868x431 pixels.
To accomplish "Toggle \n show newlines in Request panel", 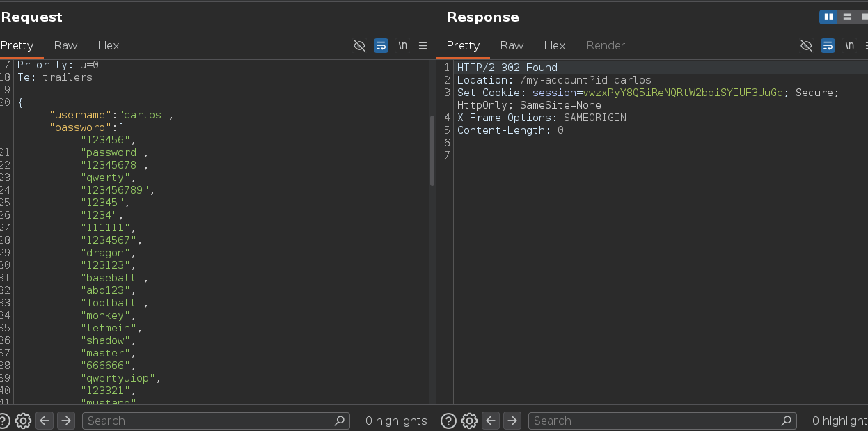I will [402, 45].
